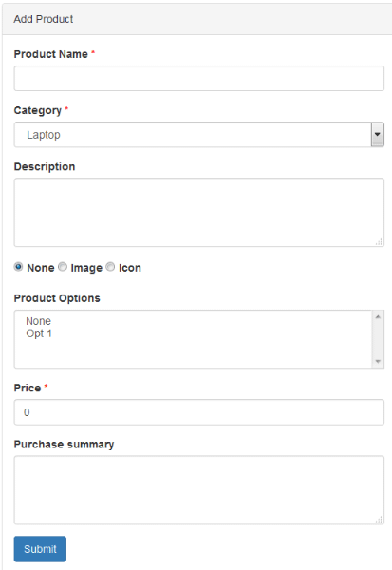Click the Category field label
Screen dimensions: 392x570
38,110
